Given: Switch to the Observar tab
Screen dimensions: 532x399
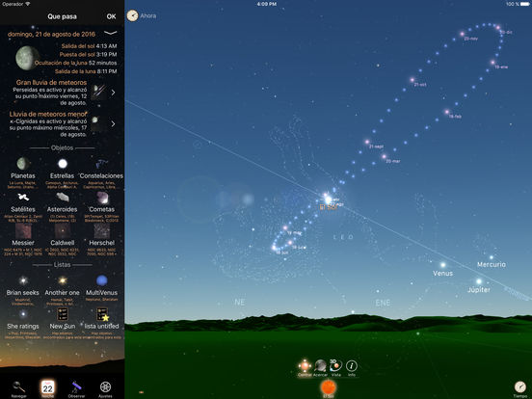Looking at the screenshot, I should (76, 388).
